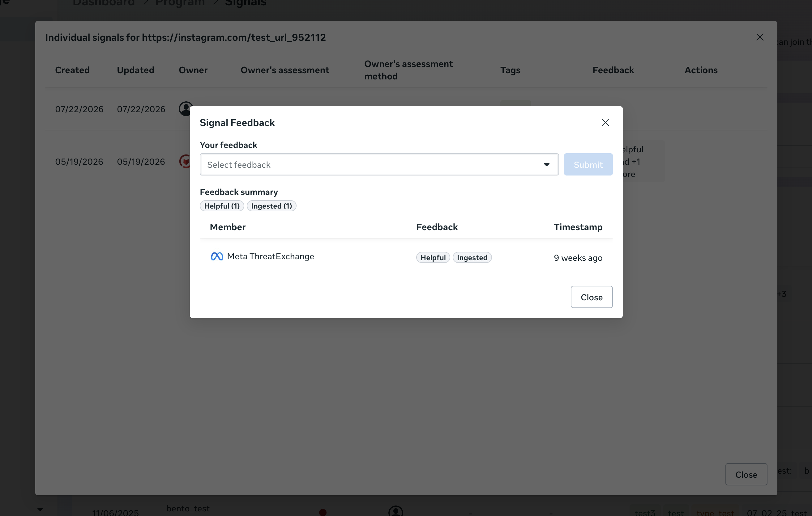Click the red owner icon in 05/19/2026 row
The image size is (812, 516).
[x=185, y=161]
